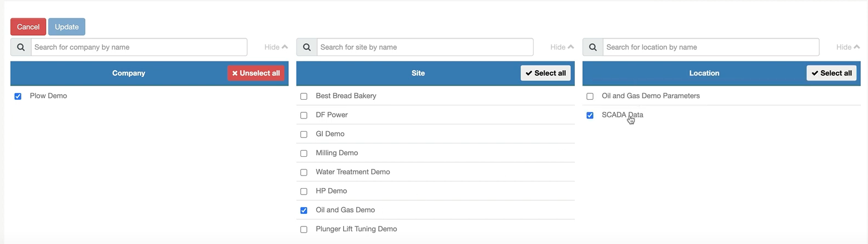Click the location search magnifier icon
Viewport: 868px width, 244px height.
[593, 47]
